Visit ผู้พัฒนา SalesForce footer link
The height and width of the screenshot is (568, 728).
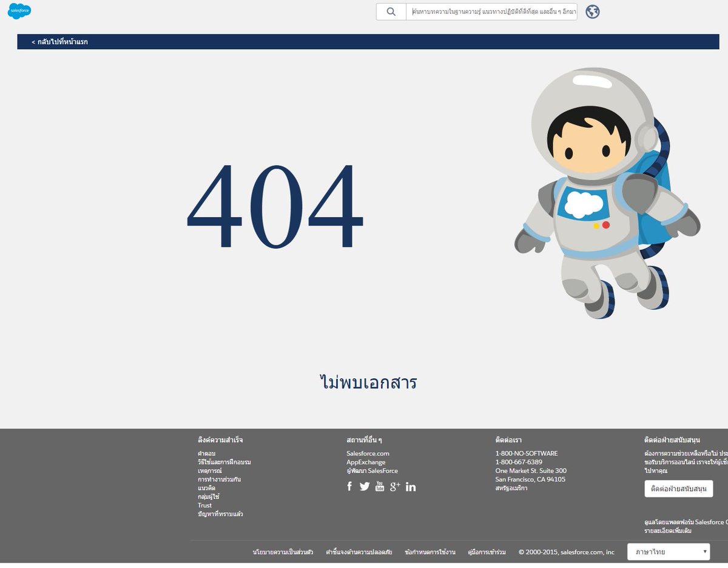click(372, 470)
